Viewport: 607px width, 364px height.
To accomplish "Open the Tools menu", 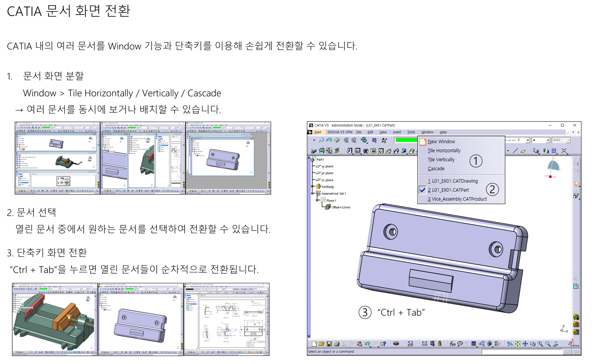I will [411, 132].
